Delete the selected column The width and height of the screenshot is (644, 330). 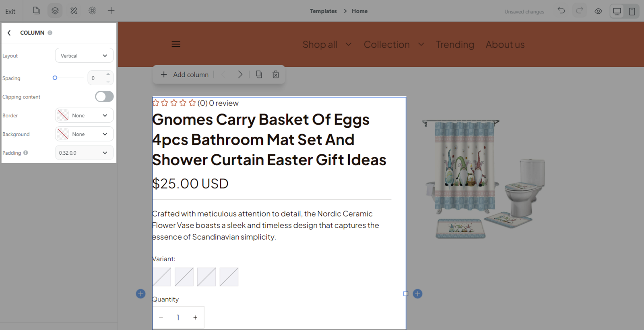[x=276, y=74]
